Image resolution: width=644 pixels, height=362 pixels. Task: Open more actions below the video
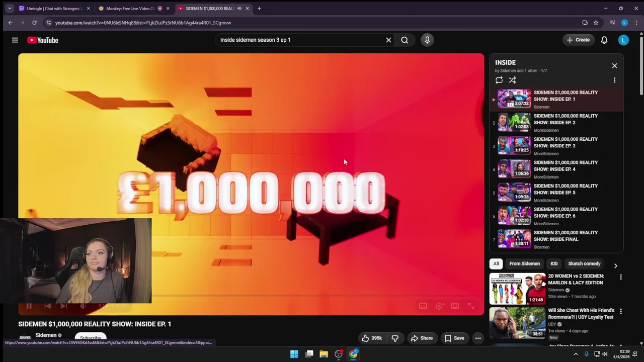coord(478,338)
